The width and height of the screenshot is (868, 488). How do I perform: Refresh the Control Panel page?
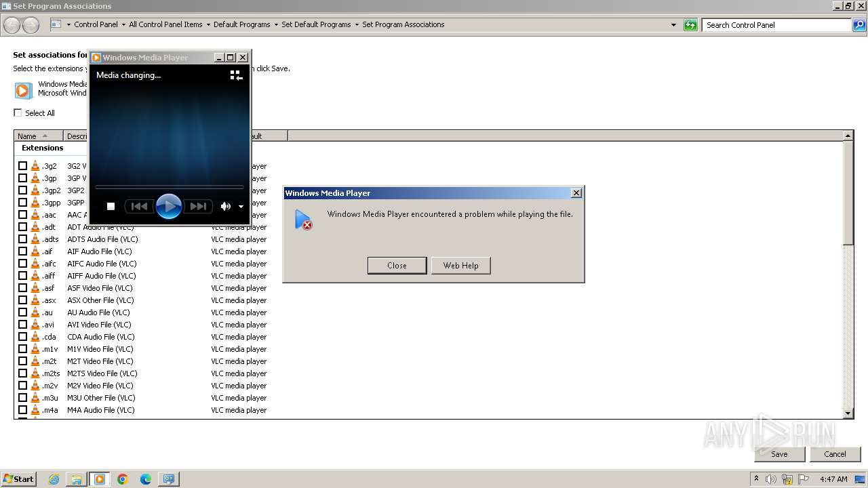(690, 25)
